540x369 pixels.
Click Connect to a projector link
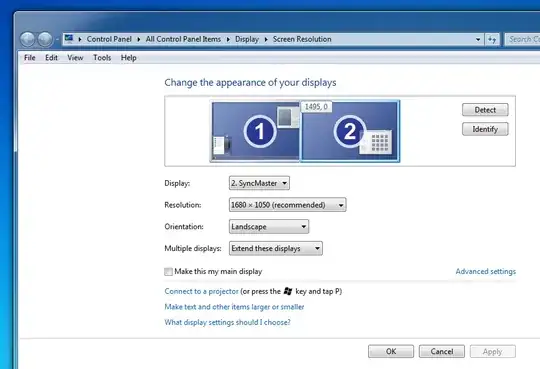(201, 291)
